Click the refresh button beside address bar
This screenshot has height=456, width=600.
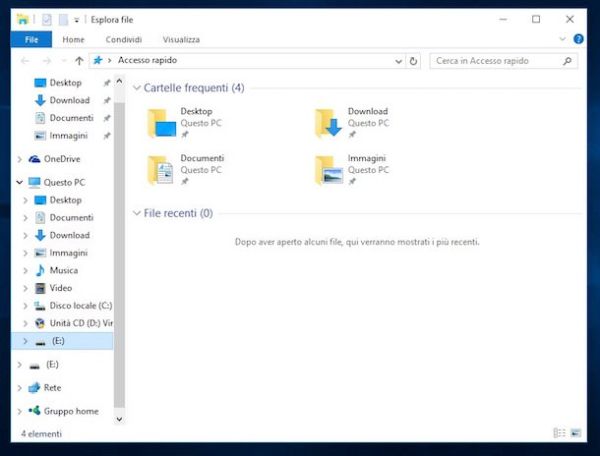coord(414,61)
